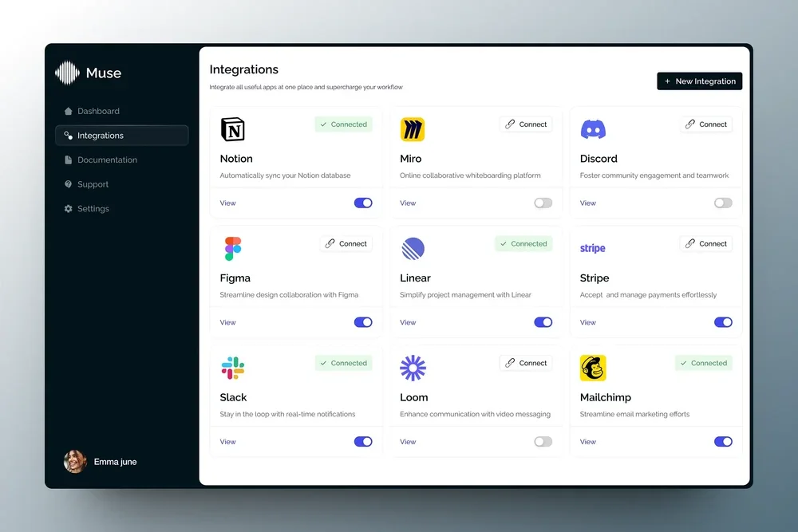Viewport: 798px width, 532px height.
Task: Open the View link for Stripe
Action: click(588, 322)
